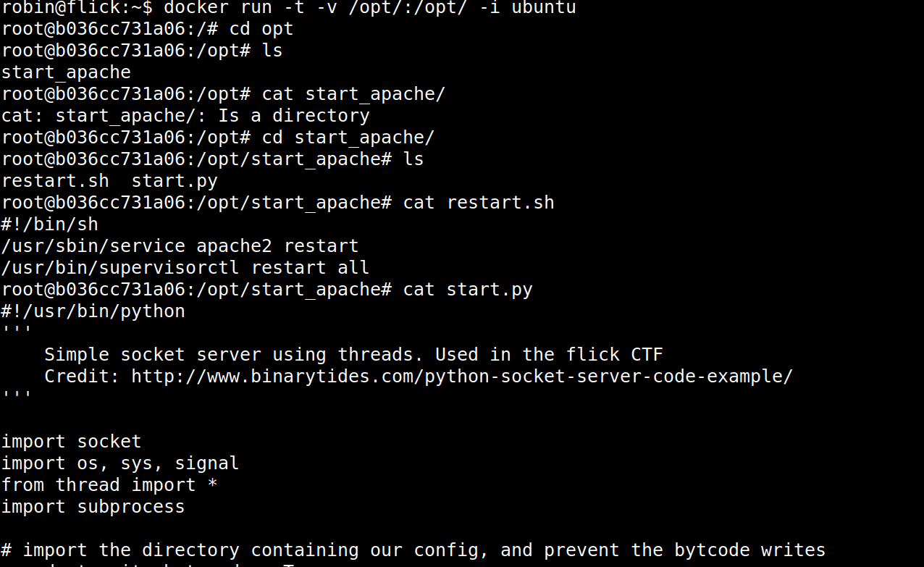Screen dimensions: 924x567
Task: Select the "from thread import *" line
Action: (x=109, y=485)
